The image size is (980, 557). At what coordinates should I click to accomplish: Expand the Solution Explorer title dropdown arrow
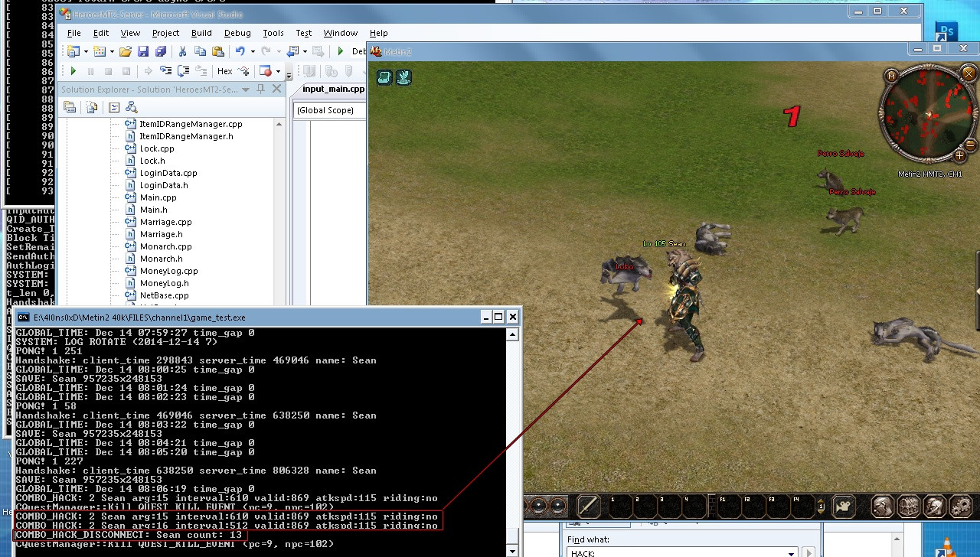click(x=245, y=90)
